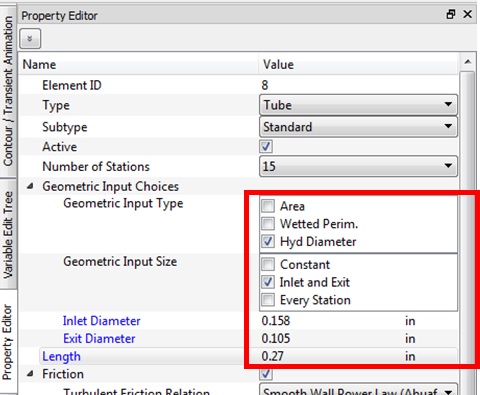
Task: Toggle the Active checkbox
Action: click(x=266, y=146)
